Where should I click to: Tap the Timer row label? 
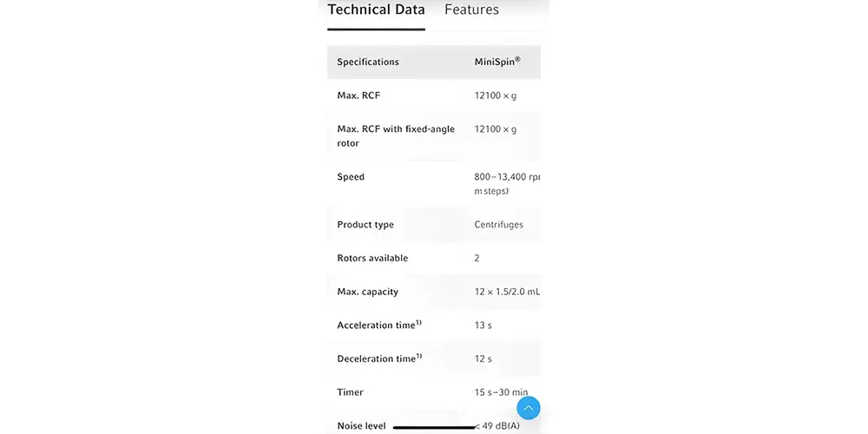(x=350, y=392)
